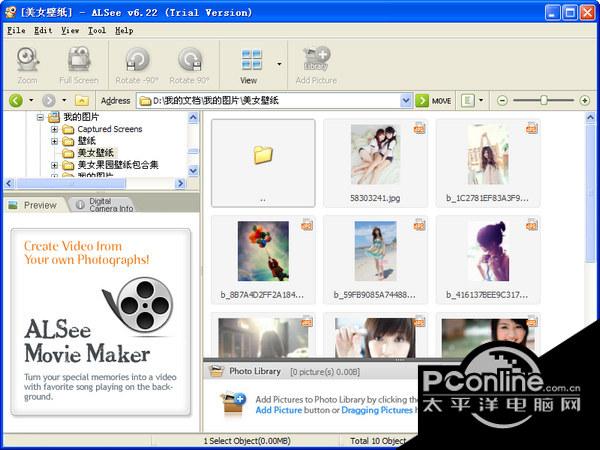
Task: Click the address path field
Action: [269, 101]
